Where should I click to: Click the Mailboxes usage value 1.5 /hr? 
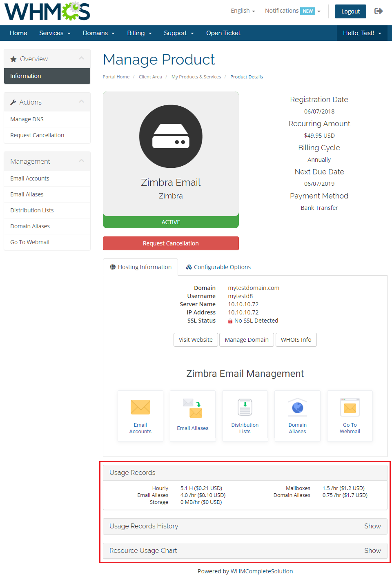343,488
